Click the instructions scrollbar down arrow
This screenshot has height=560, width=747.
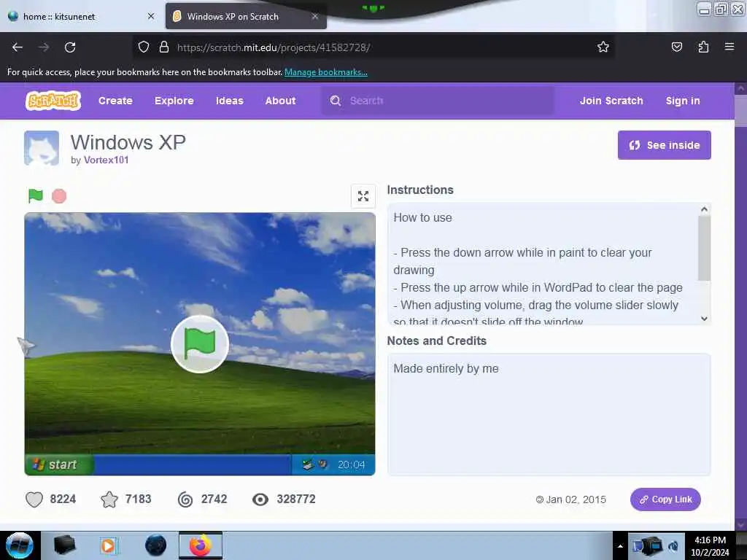pyautogui.click(x=704, y=319)
